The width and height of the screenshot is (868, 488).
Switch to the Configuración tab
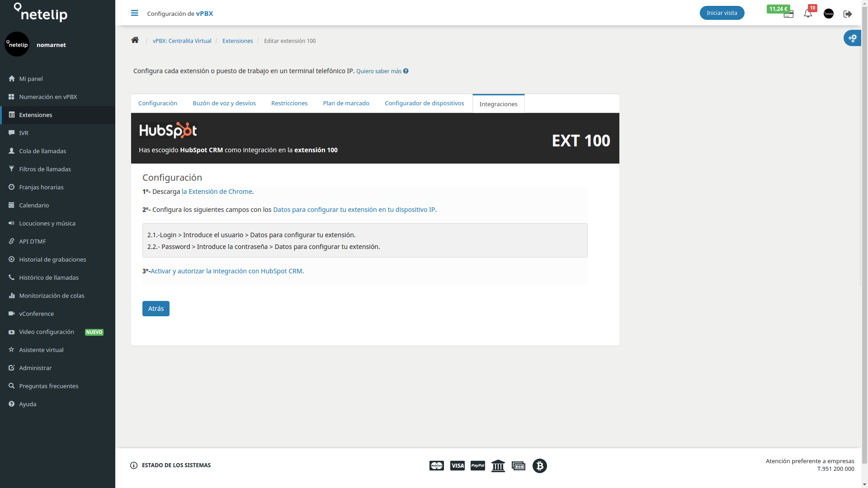click(158, 103)
